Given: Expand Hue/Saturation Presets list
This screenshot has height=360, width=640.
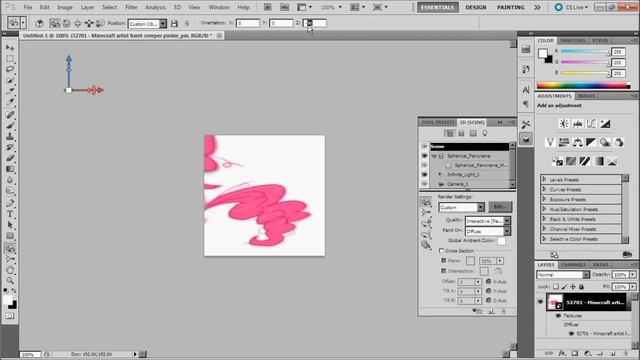Looking at the screenshot, I should click(x=544, y=209).
